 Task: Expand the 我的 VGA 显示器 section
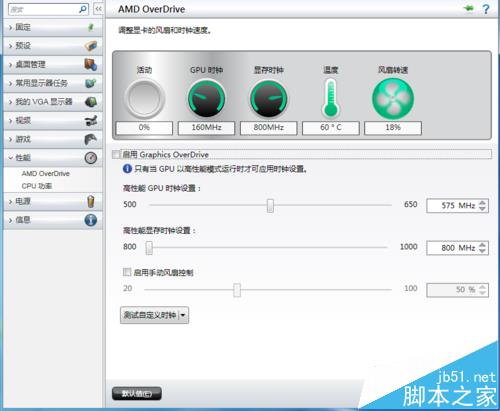tap(10, 102)
